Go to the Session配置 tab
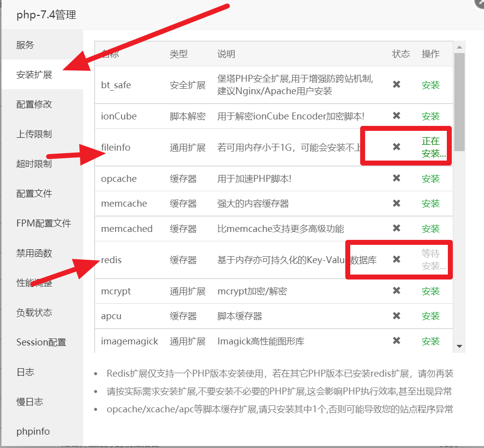484x448 pixels. click(x=41, y=342)
